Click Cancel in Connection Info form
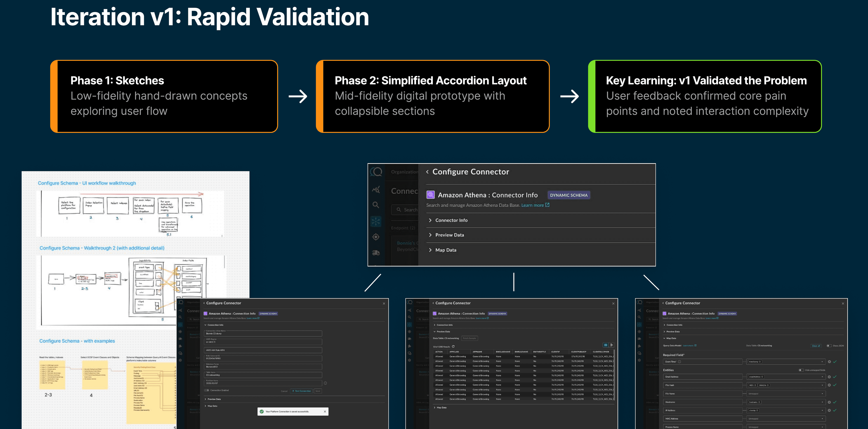Screen dimensions: 868x429 point(284,391)
